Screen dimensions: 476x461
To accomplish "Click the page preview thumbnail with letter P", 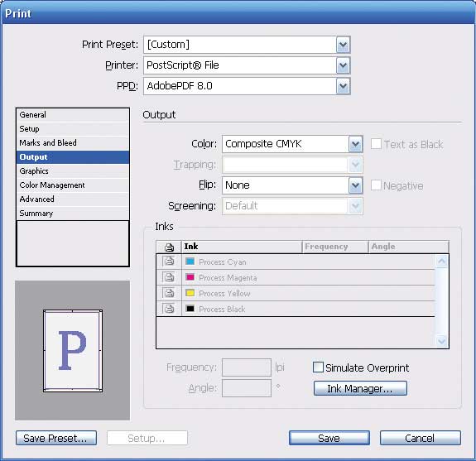I will [x=73, y=351].
